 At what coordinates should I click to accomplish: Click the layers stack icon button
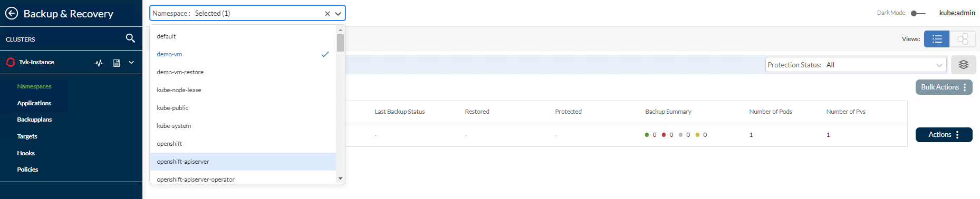click(x=964, y=65)
